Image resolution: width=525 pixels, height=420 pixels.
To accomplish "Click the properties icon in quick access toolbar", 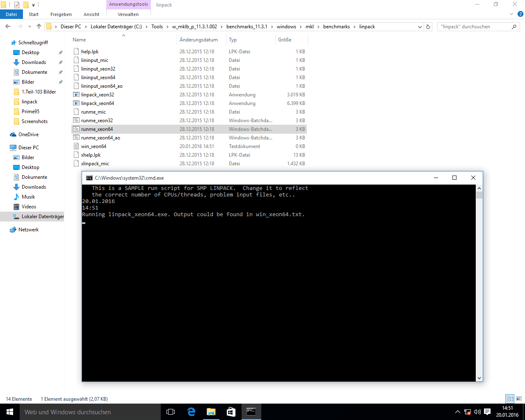I will [x=17, y=5].
